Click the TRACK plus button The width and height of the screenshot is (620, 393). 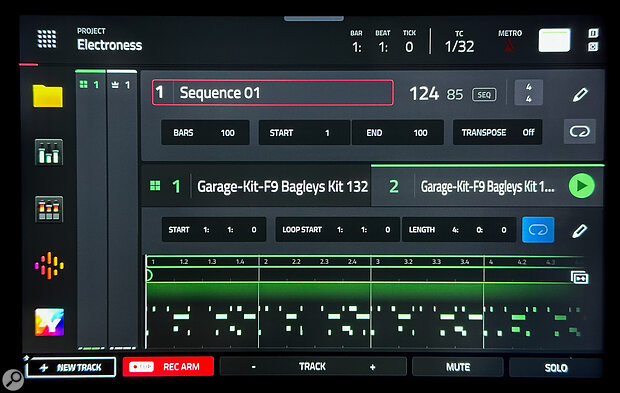tap(372, 367)
